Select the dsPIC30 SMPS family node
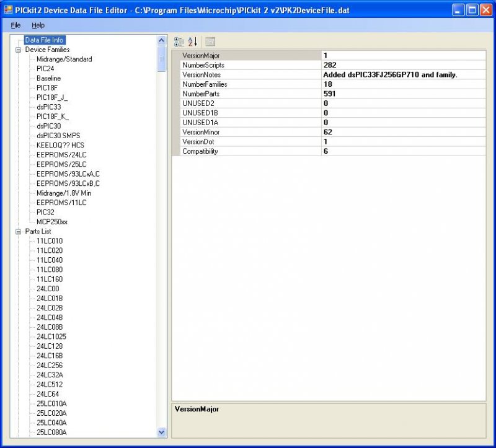 [x=58, y=136]
